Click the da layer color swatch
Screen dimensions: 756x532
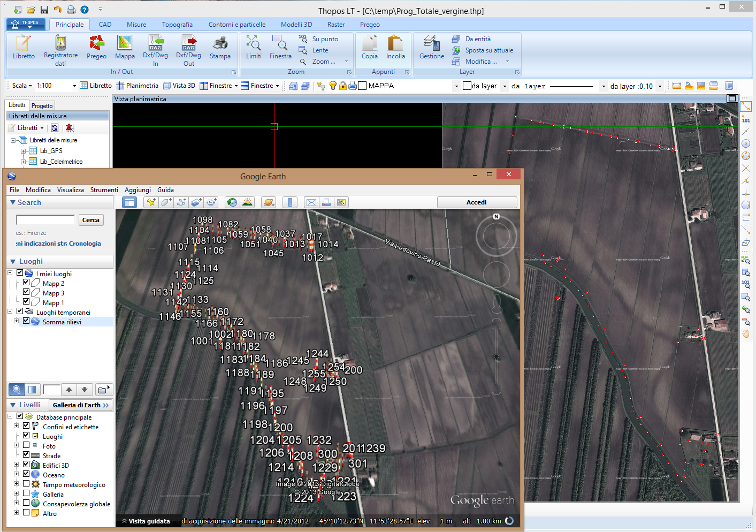click(x=467, y=86)
